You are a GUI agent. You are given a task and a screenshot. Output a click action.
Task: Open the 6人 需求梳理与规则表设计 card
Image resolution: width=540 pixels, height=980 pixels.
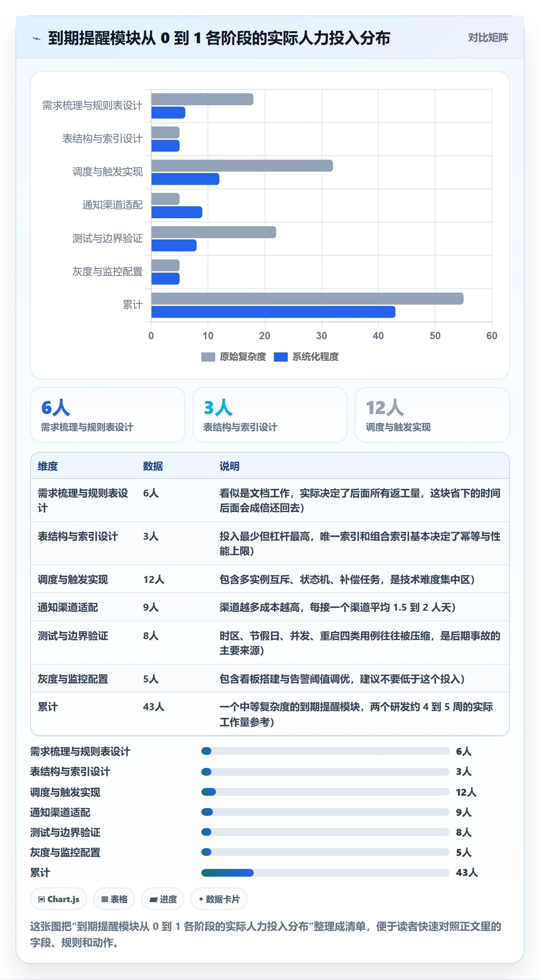108,415
